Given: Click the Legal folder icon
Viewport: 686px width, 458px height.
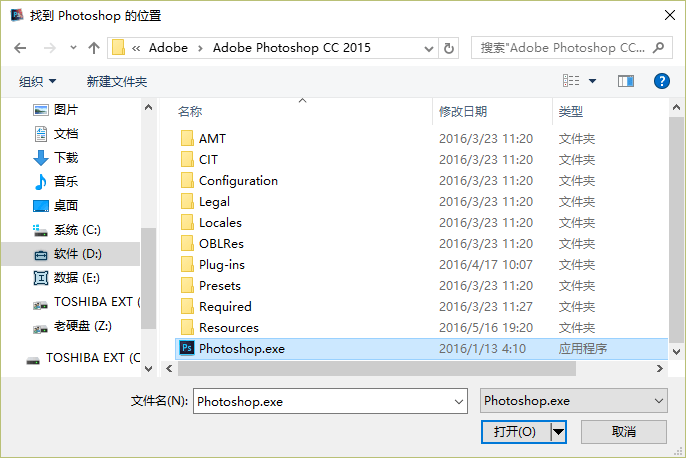Looking at the screenshot, I should tap(187, 201).
